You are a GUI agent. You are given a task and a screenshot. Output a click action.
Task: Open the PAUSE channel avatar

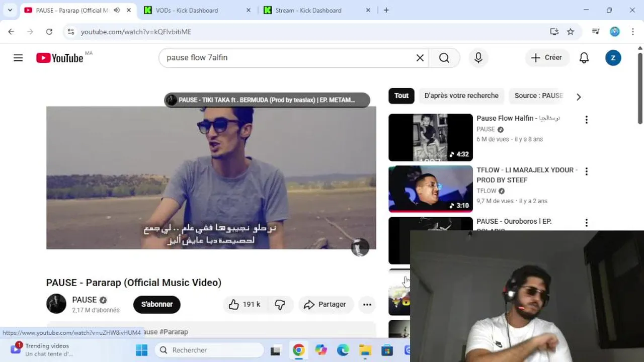coord(56,304)
